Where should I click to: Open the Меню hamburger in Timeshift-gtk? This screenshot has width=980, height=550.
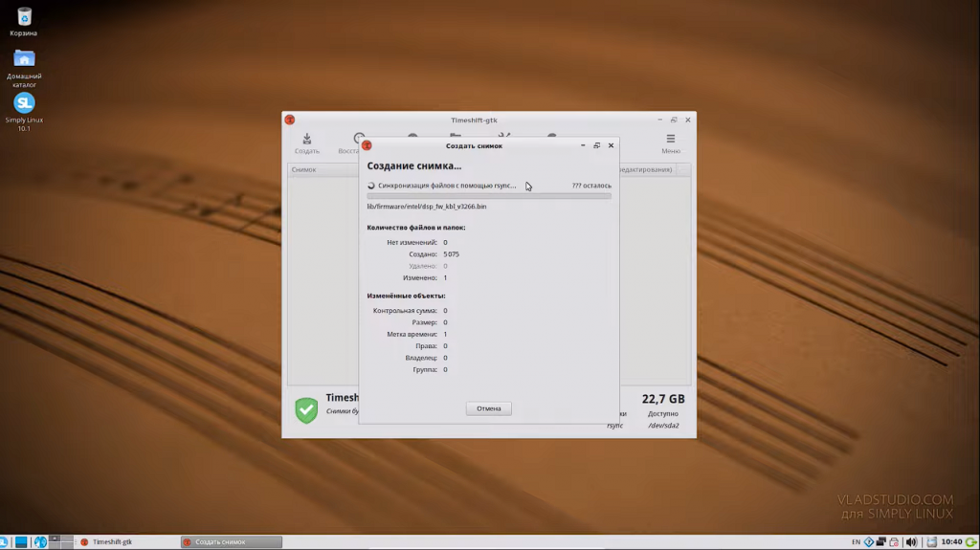tap(671, 143)
